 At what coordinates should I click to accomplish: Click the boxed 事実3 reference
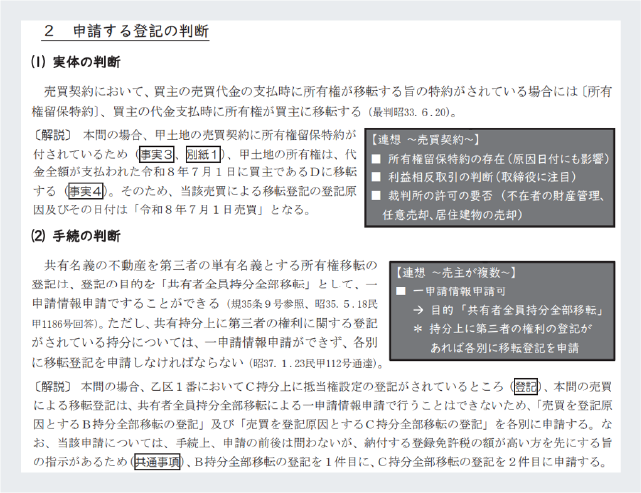[157, 154]
